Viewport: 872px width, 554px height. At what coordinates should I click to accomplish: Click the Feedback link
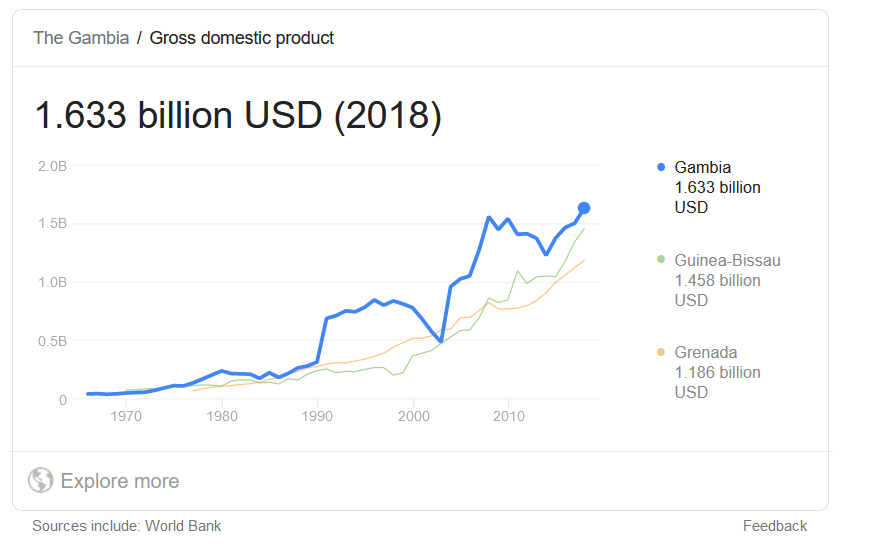775,526
